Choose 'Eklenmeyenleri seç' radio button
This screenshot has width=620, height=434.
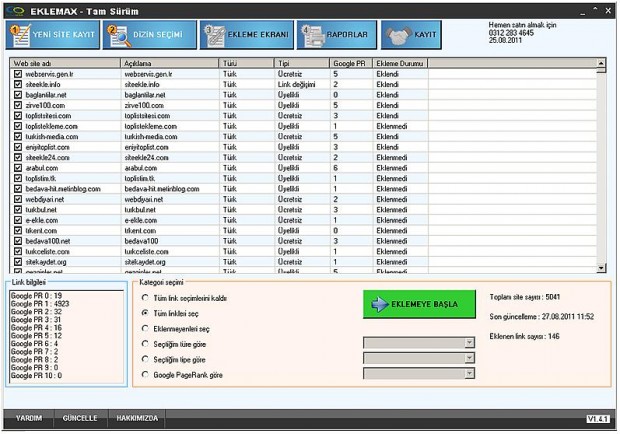[x=146, y=327]
